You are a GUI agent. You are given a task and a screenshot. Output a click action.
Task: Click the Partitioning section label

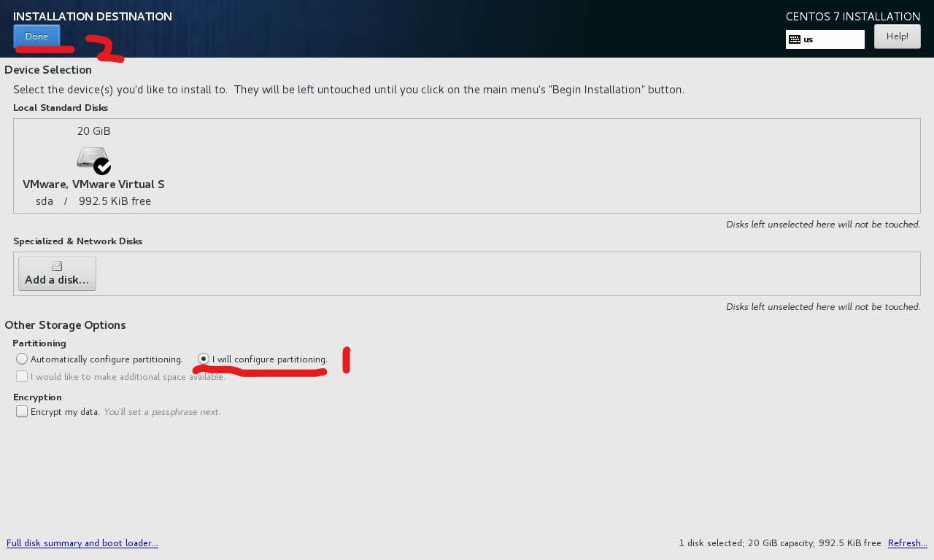pos(39,343)
